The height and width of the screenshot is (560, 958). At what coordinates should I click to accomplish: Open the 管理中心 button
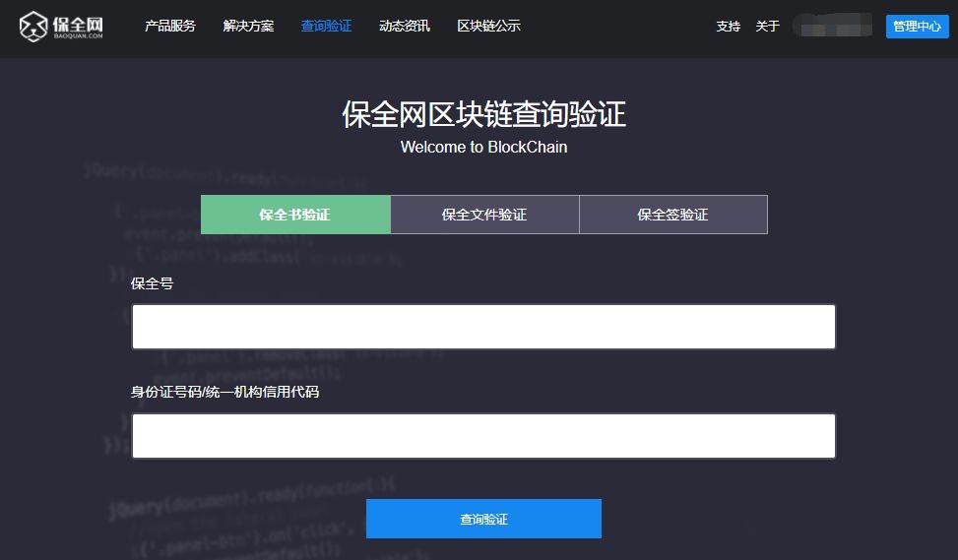click(x=917, y=27)
